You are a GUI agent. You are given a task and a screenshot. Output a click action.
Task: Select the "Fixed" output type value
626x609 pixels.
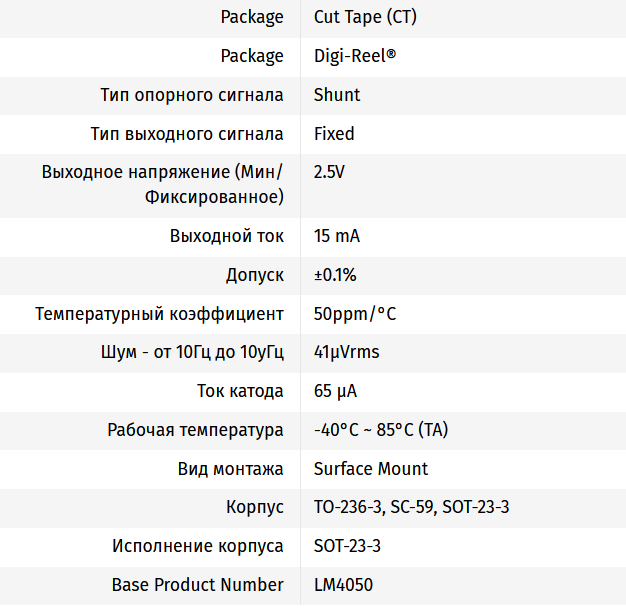click(334, 134)
